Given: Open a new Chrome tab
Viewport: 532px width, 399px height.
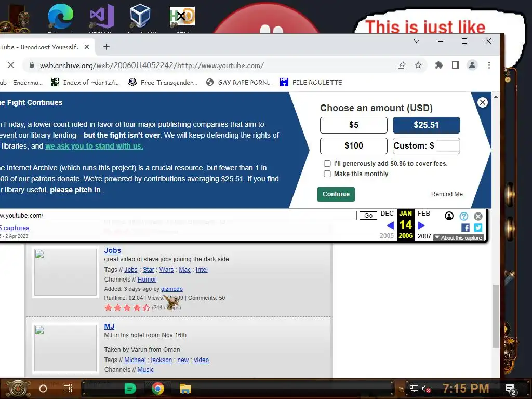Looking at the screenshot, I should pos(106,47).
